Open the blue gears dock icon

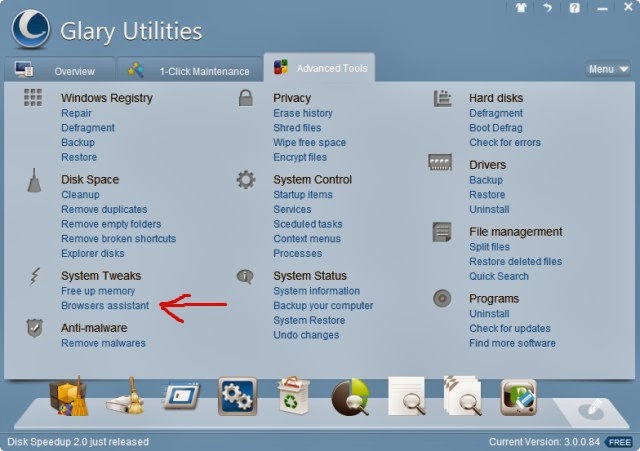coord(238,396)
